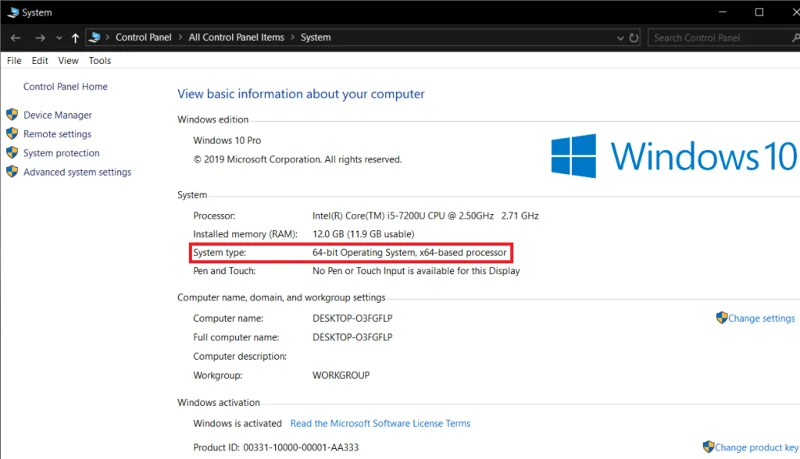Open the Edit menu
This screenshot has width=800, height=459.
(40, 61)
